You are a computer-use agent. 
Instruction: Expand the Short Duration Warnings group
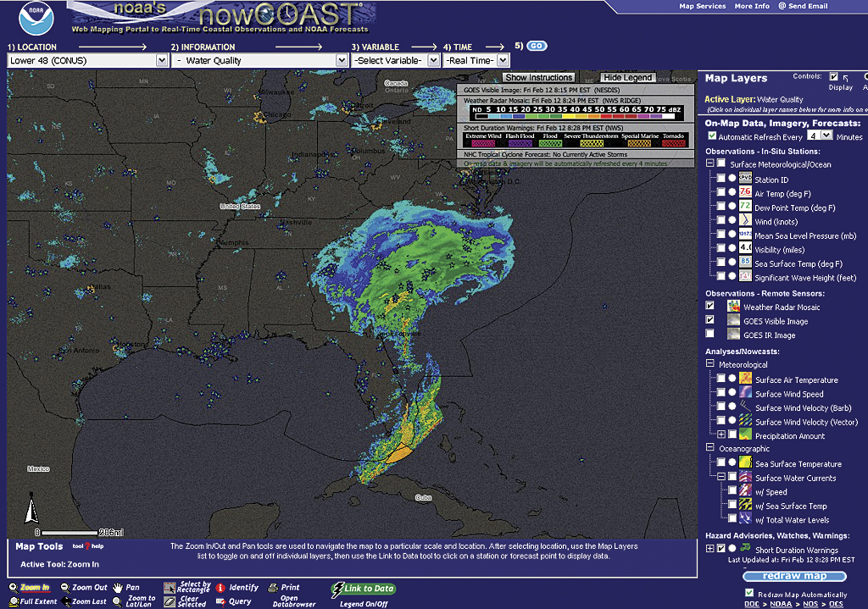pyautogui.click(x=709, y=548)
